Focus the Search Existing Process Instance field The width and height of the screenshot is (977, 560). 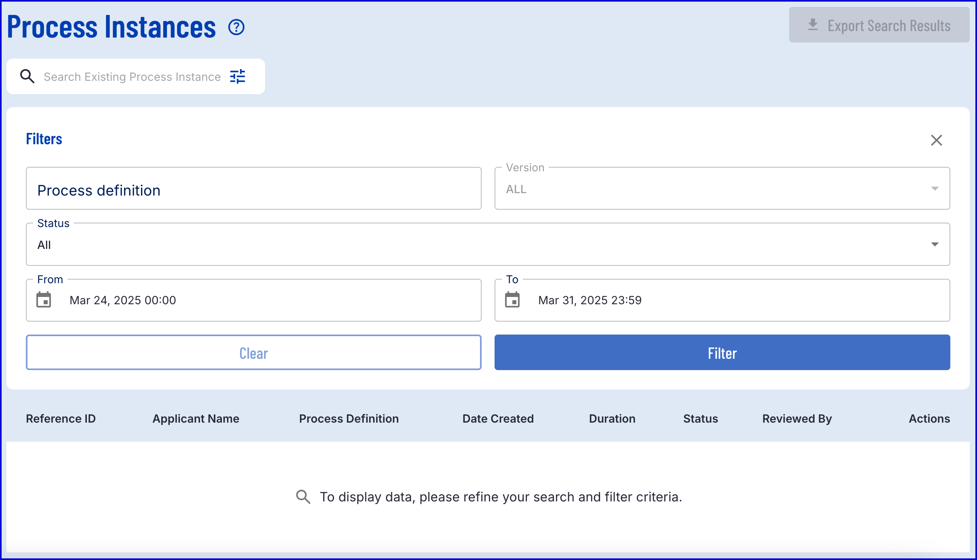132,77
